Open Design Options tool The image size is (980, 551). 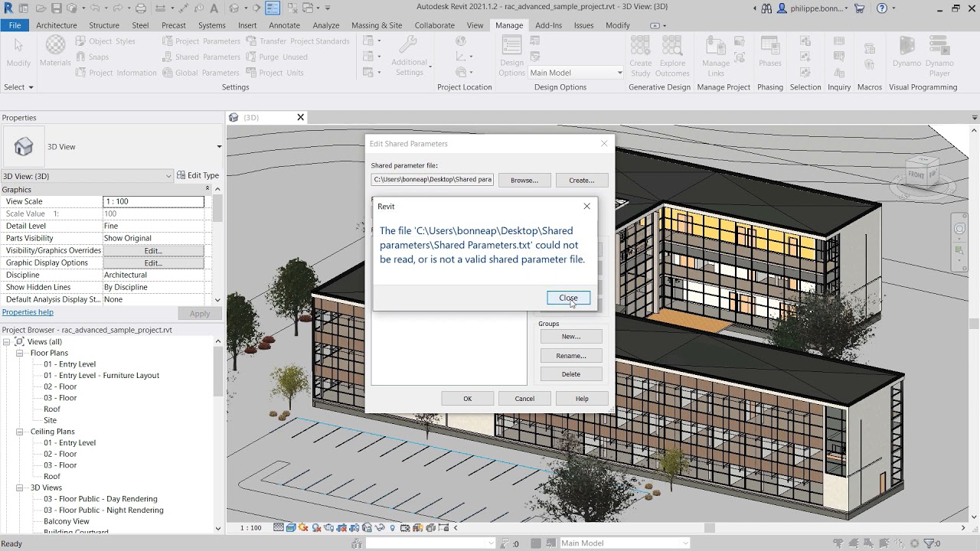511,57
